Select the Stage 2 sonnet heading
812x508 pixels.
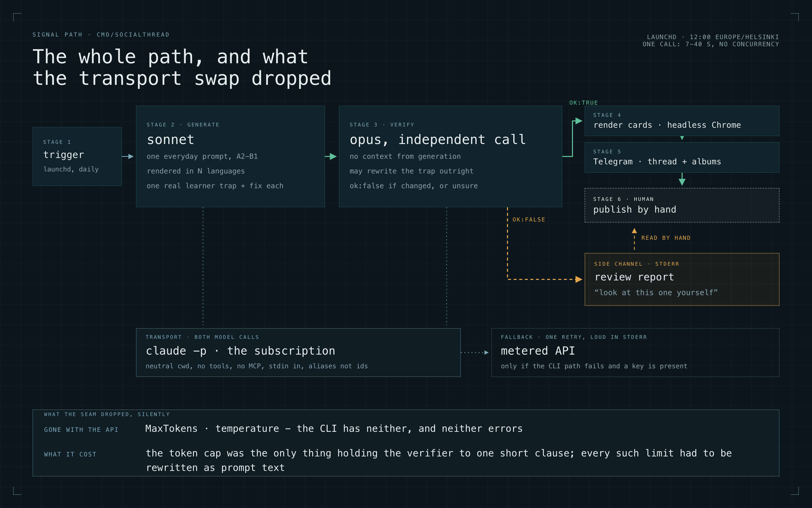pos(171,139)
